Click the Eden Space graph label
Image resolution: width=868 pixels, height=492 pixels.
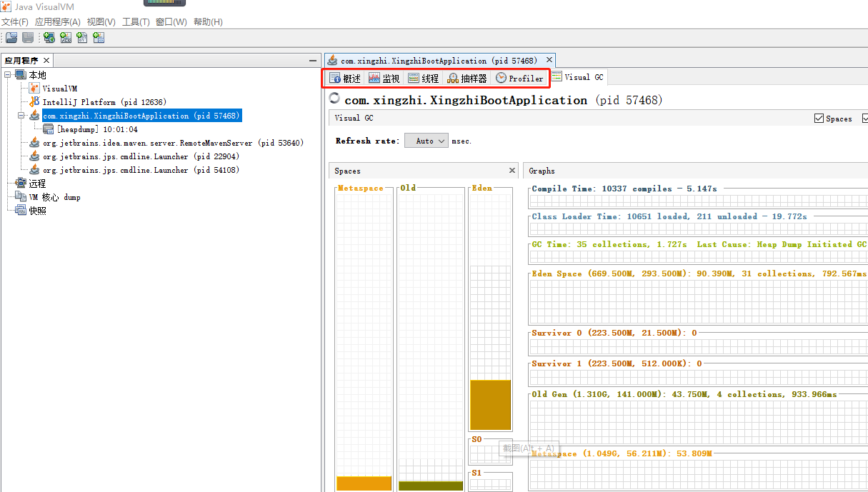pyautogui.click(x=699, y=273)
